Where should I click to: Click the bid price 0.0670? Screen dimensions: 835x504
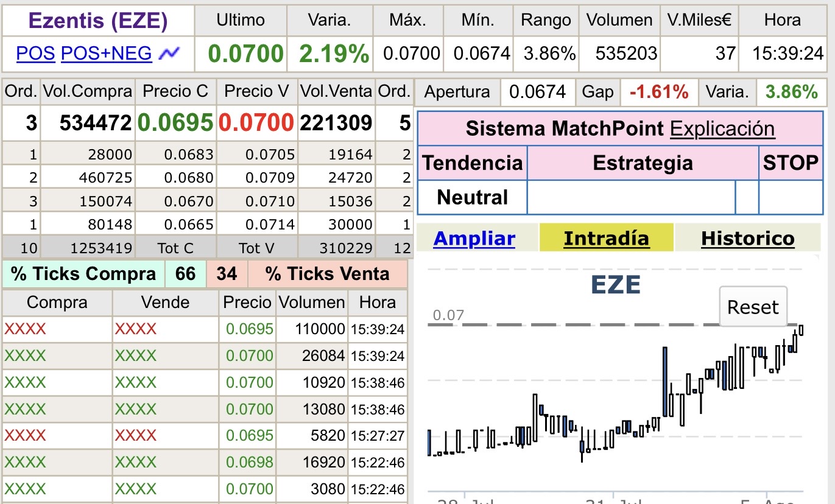click(x=189, y=201)
